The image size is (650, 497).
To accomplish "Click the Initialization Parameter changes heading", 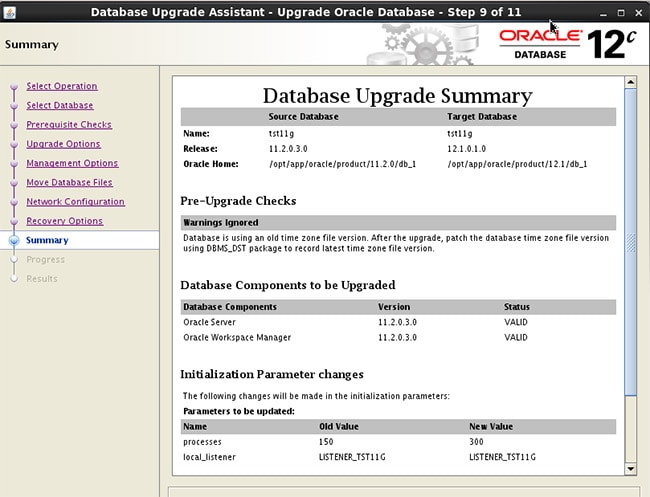I will click(272, 374).
